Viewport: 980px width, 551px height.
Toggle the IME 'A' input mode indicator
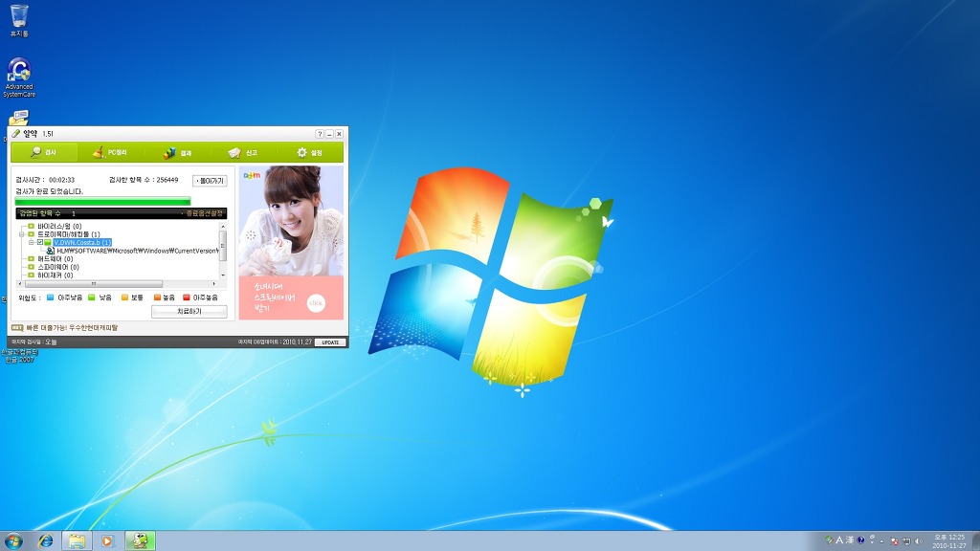[x=839, y=540]
